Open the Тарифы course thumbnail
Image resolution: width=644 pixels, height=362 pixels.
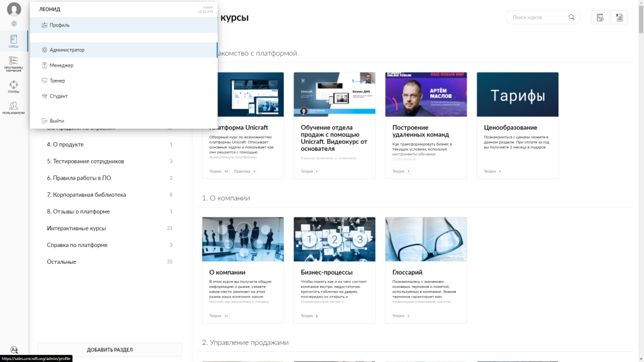pyautogui.click(x=518, y=94)
